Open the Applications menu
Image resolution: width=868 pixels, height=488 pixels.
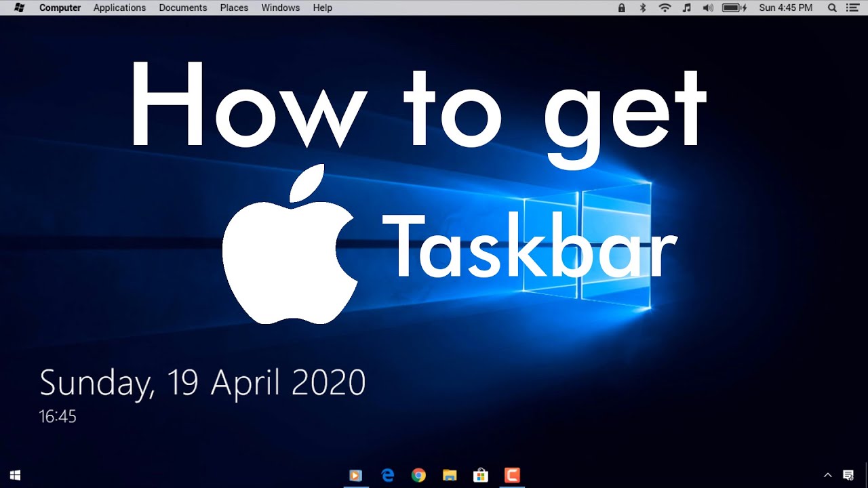point(119,8)
